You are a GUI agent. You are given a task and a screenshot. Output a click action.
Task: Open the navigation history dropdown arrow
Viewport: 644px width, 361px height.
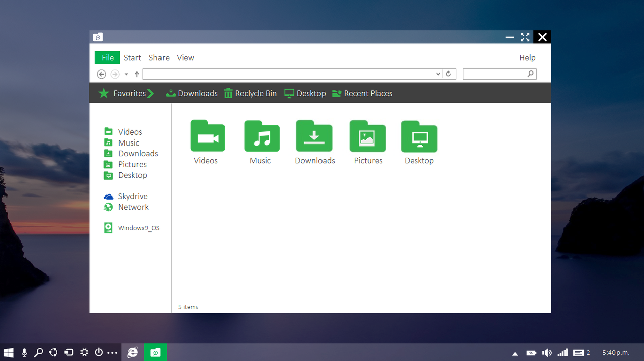(x=126, y=74)
